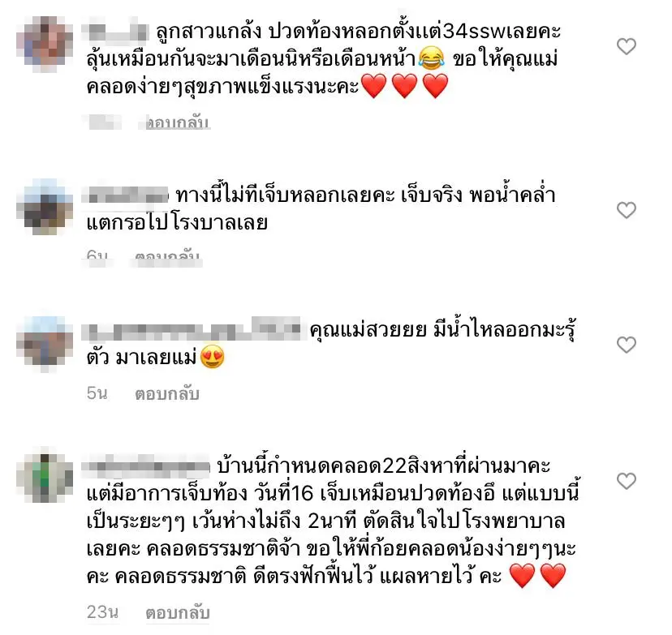Like the comment mentioning 34ssw
The image size is (672, 635).
coord(626,46)
